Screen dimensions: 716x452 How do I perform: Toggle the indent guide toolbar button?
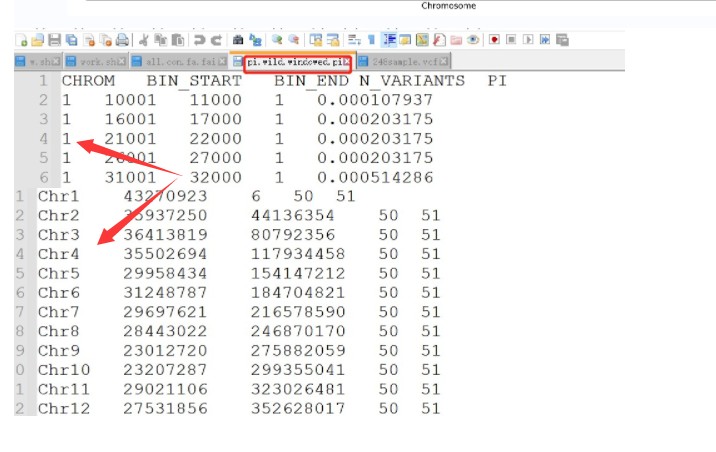tap(389, 40)
